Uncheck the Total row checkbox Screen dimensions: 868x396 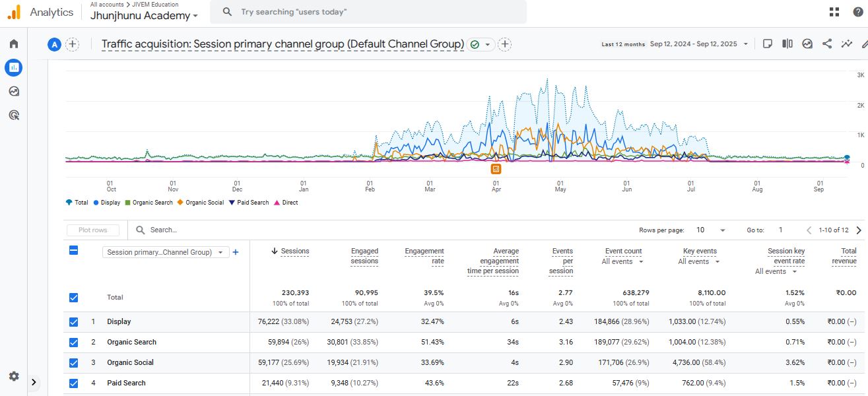tap(73, 298)
